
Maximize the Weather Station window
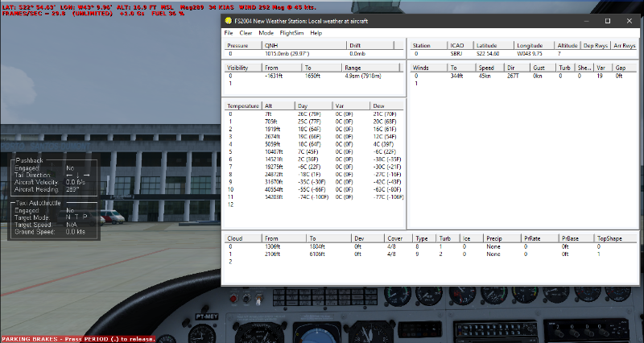pyautogui.click(x=608, y=21)
